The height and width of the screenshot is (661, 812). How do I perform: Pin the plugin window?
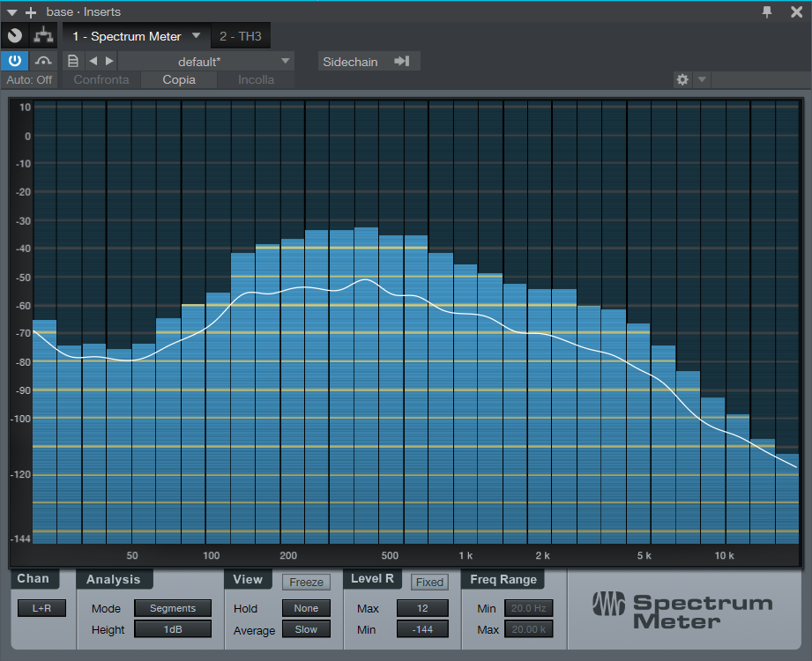pos(767,11)
